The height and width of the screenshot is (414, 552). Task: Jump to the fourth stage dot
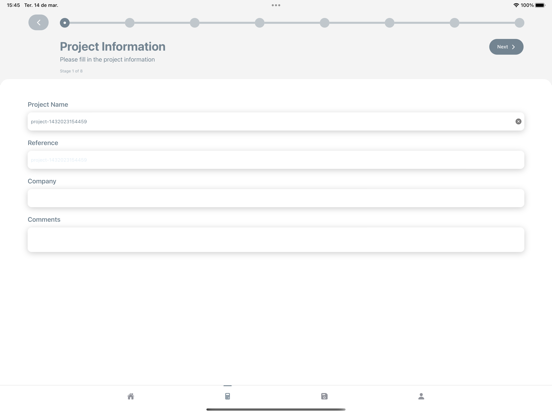point(259,23)
